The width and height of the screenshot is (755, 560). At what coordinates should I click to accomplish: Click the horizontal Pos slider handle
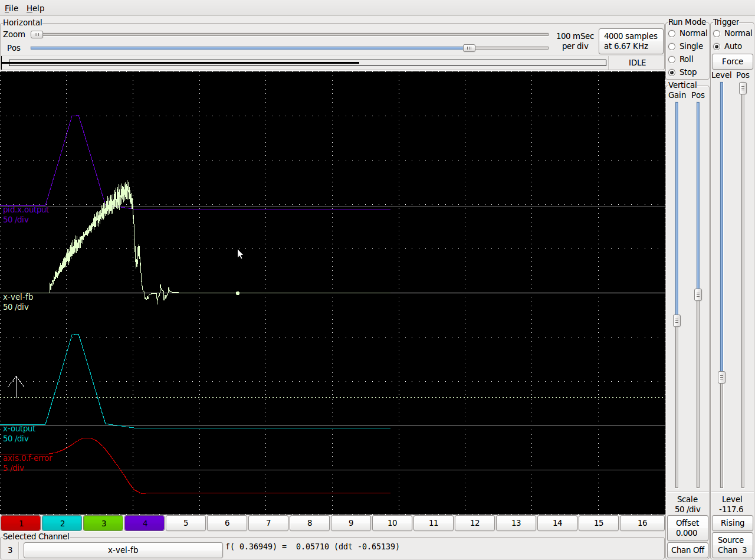pos(469,48)
